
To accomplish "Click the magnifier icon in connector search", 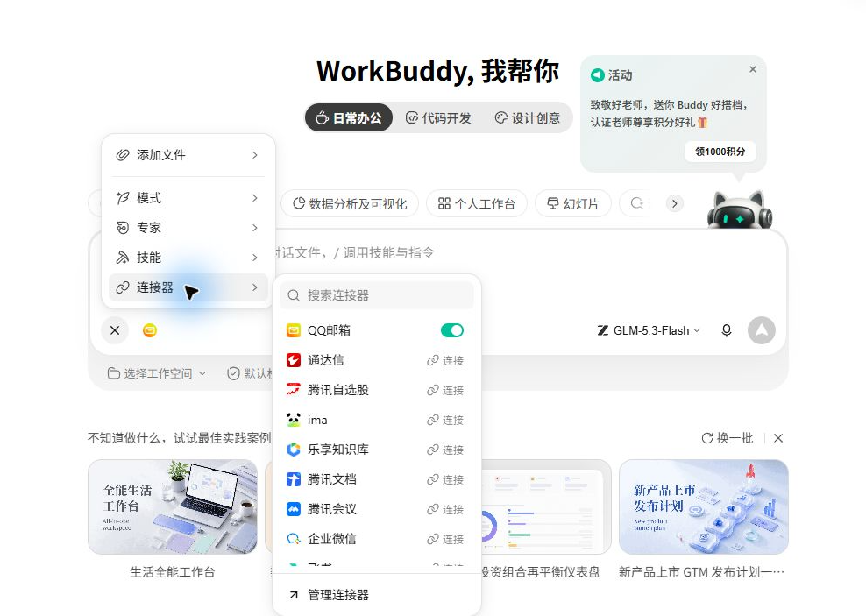I will (x=294, y=295).
